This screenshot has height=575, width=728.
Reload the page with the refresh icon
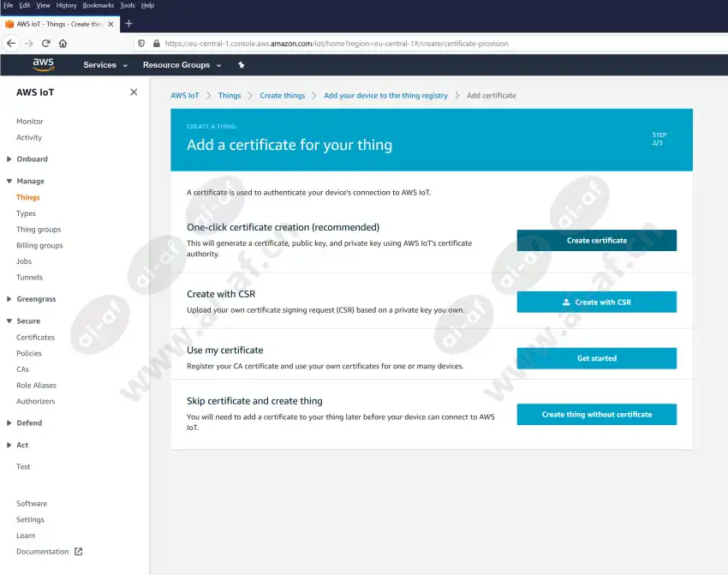[x=45, y=43]
